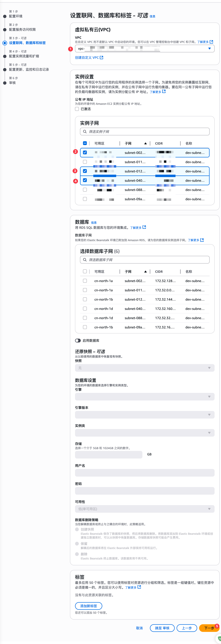221x644 pixels.
Task: Click 名称 header in 实例子网 table
Action: coord(189,143)
